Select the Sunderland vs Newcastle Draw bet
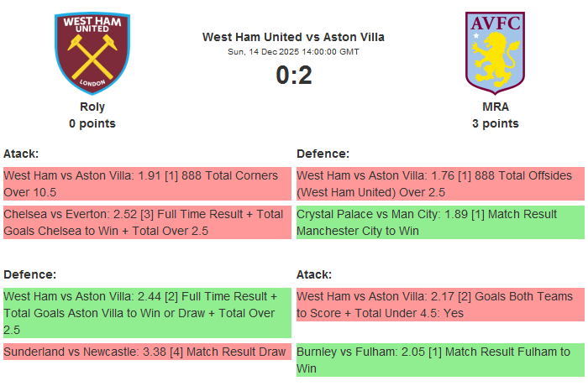This screenshot has width=588, height=386. pyautogui.click(x=147, y=352)
